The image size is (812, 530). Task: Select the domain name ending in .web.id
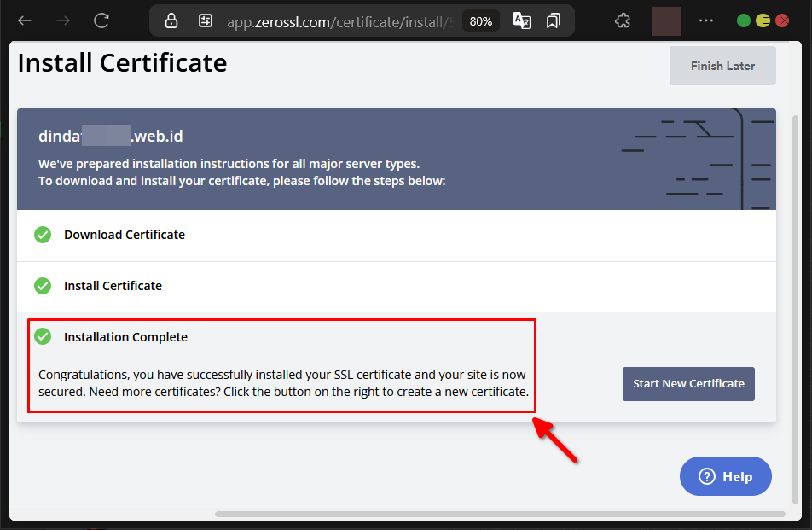click(x=110, y=136)
